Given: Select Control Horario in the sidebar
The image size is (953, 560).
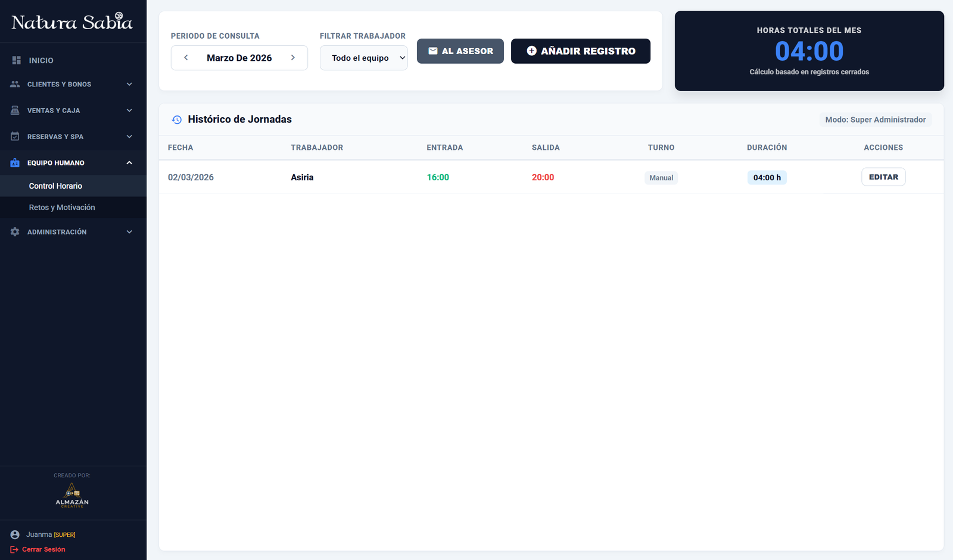Looking at the screenshot, I should click(55, 186).
